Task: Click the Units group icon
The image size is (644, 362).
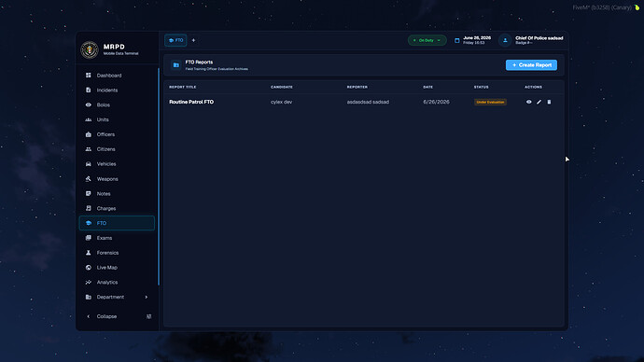Action: pos(89,119)
